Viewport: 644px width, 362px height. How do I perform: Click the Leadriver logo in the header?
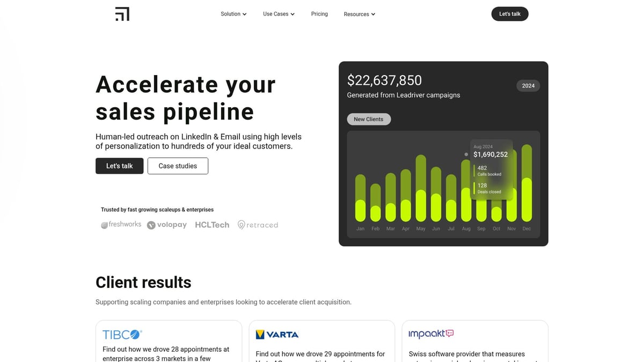pos(122,14)
